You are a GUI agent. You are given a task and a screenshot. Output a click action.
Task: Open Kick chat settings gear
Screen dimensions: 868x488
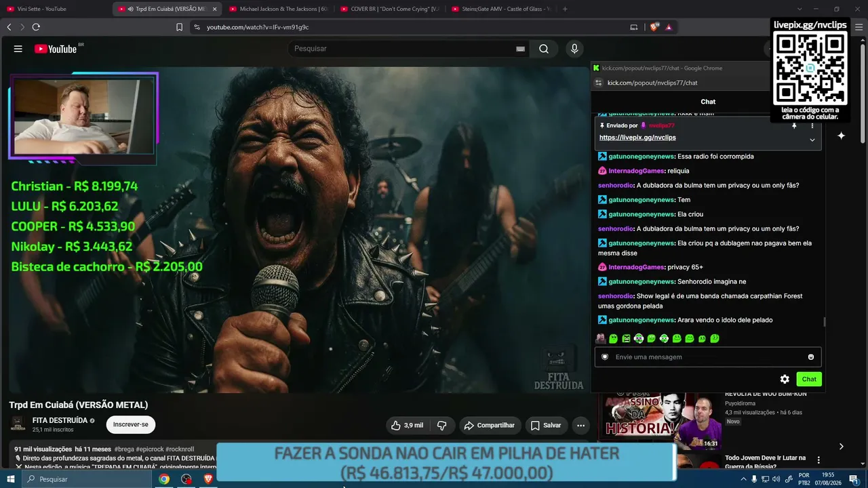tap(785, 379)
